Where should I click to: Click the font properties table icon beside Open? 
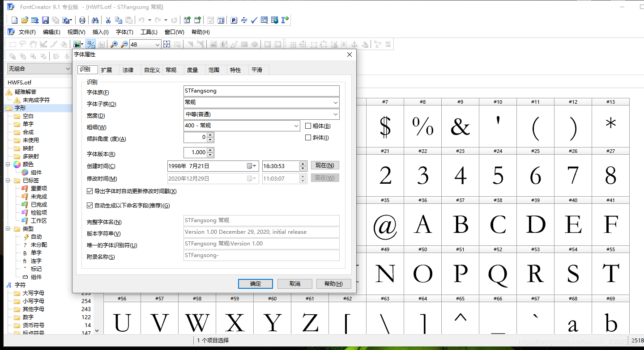pyautogui.click(x=35, y=20)
